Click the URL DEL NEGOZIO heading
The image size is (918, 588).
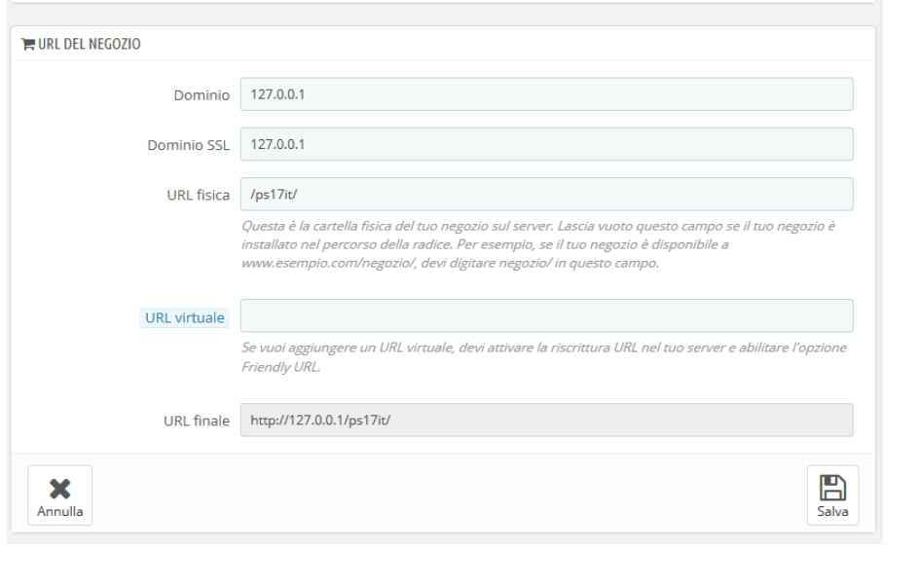89,44
